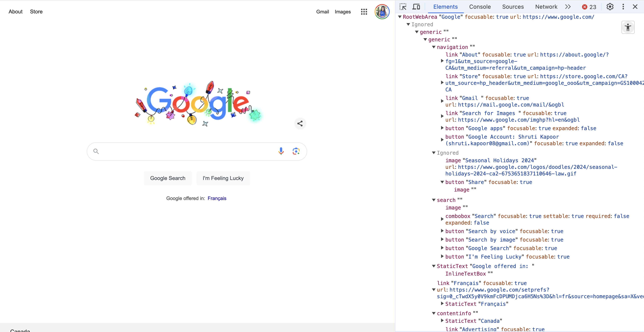Expand button Google Search node
The width and height of the screenshot is (644, 332).
(x=442, y=248)
